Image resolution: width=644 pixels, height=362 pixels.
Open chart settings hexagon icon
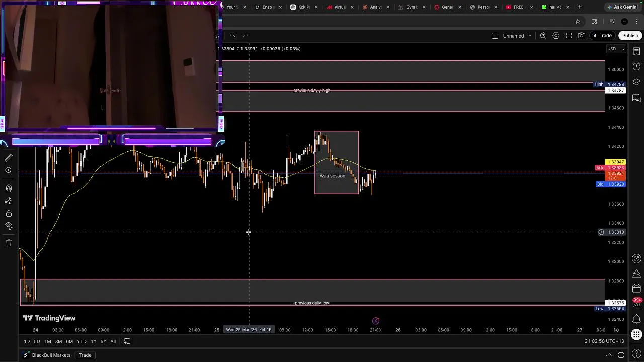tap(556, 36)
